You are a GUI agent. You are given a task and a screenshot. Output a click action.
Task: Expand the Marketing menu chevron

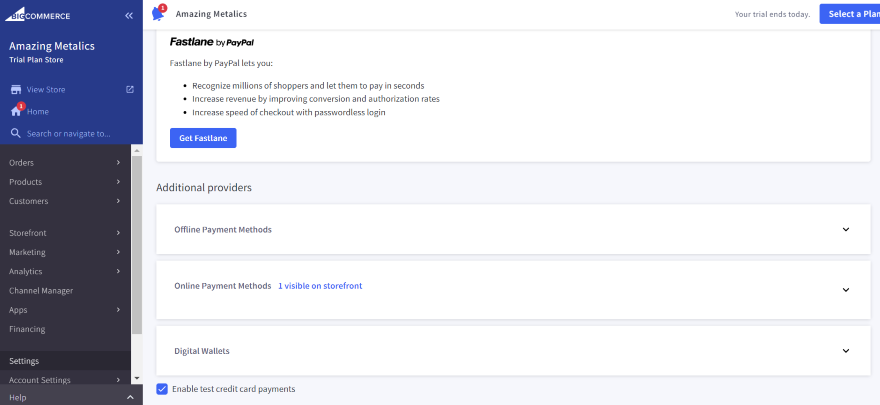point(118,252)
